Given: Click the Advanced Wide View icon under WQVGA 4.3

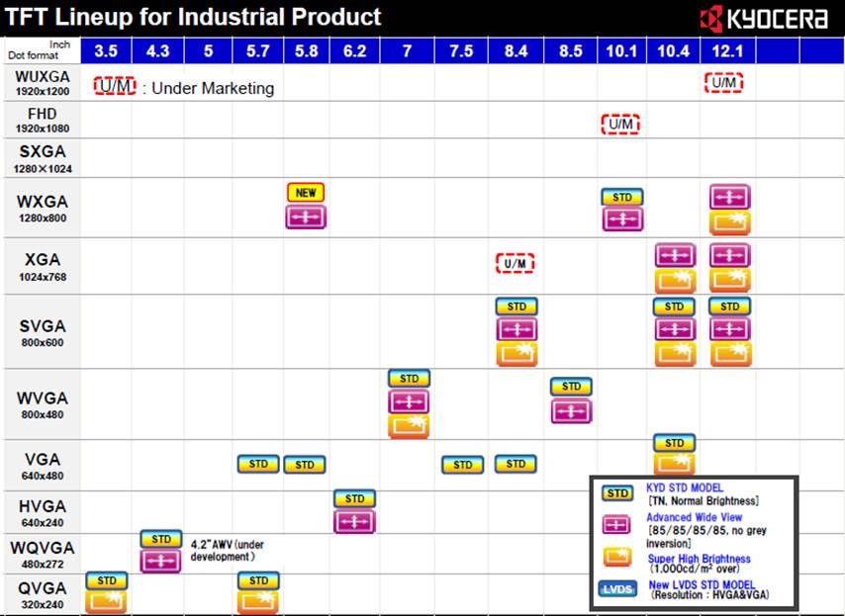Looking at the screenshot, I should tap(160, 562).
